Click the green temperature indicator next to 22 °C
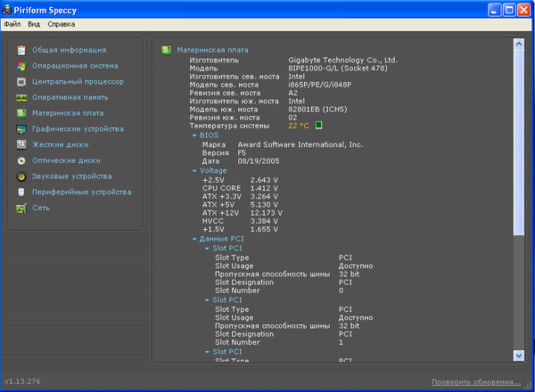 tap(318, 125)
